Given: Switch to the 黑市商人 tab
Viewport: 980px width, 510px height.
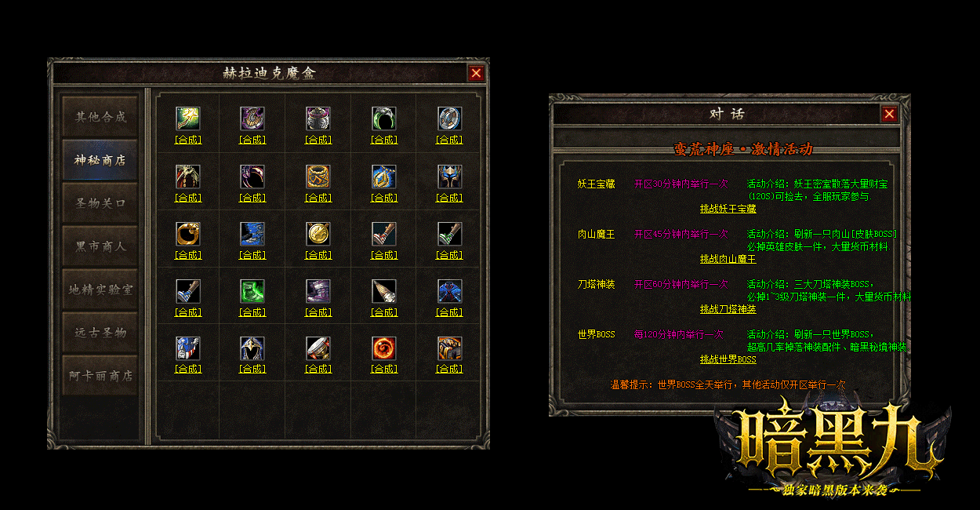Looking at the screenshot, I should [x=100, y=246].
